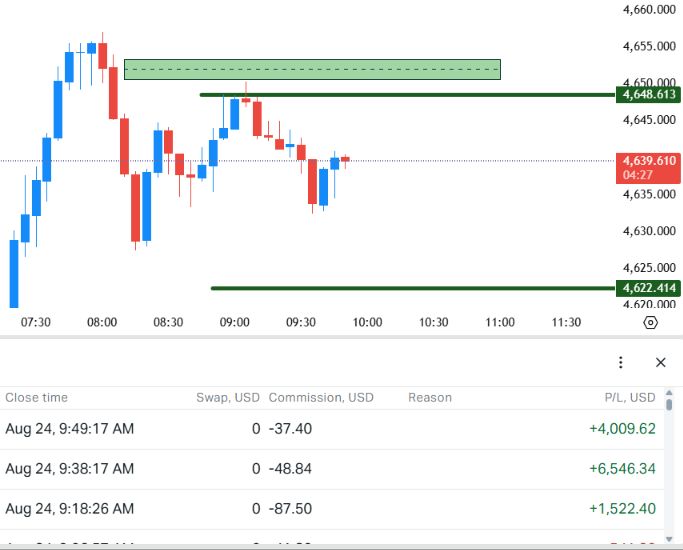Click the +6,546.34 profit value
The width and height of the screenshot is (683, 550).
[x=622, y=469]
